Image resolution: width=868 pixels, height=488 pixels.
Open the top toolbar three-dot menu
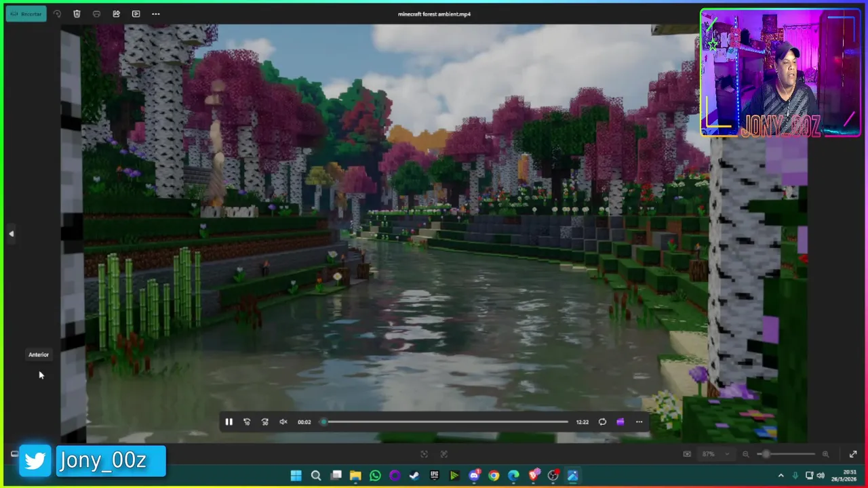[155, 14]
